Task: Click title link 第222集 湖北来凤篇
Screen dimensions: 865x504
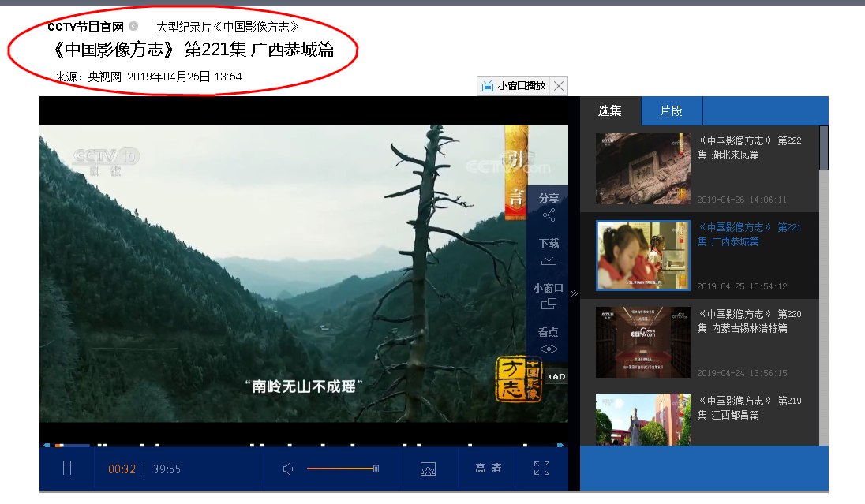Action: 750,147
